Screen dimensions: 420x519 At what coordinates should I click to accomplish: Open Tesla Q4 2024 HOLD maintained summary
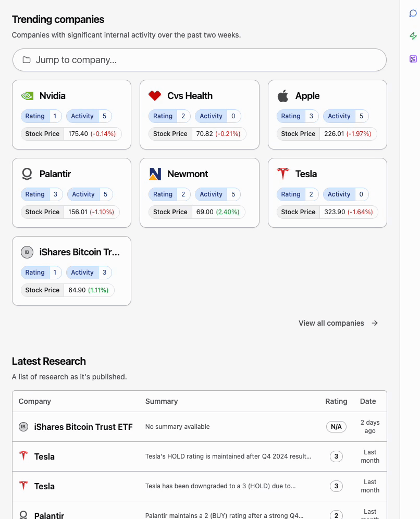(x=228, y=456)
